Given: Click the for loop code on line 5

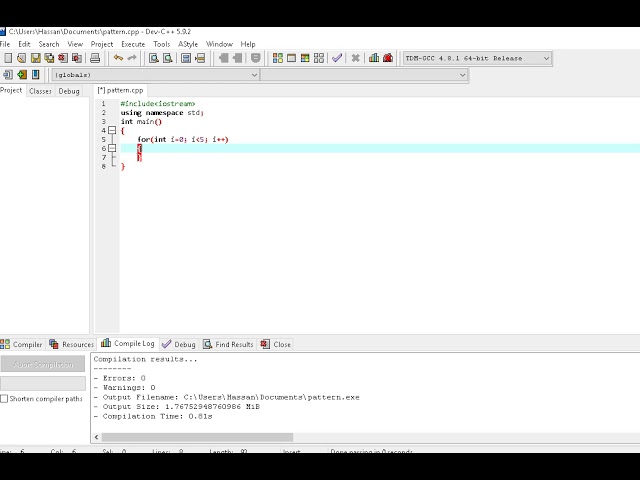Looking at the screenshot, I should click(x=183, y=140).
